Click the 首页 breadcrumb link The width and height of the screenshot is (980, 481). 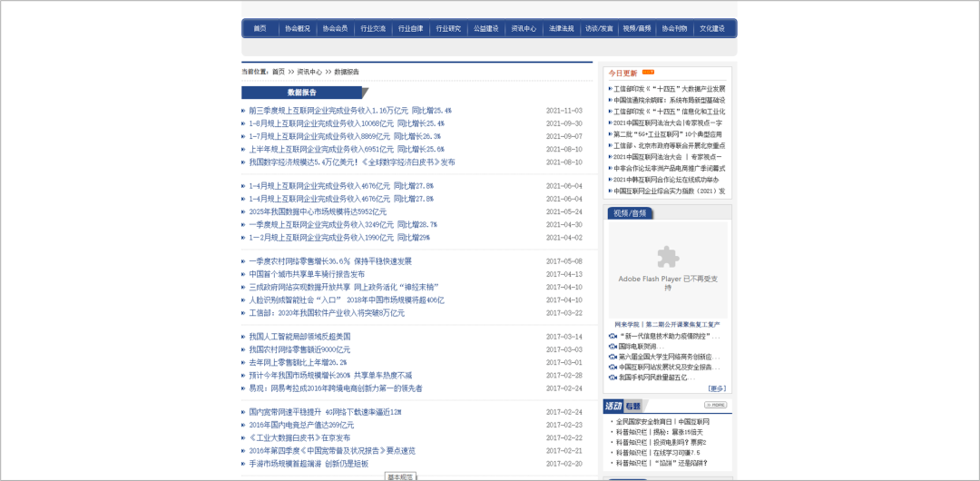click(278, 71)
